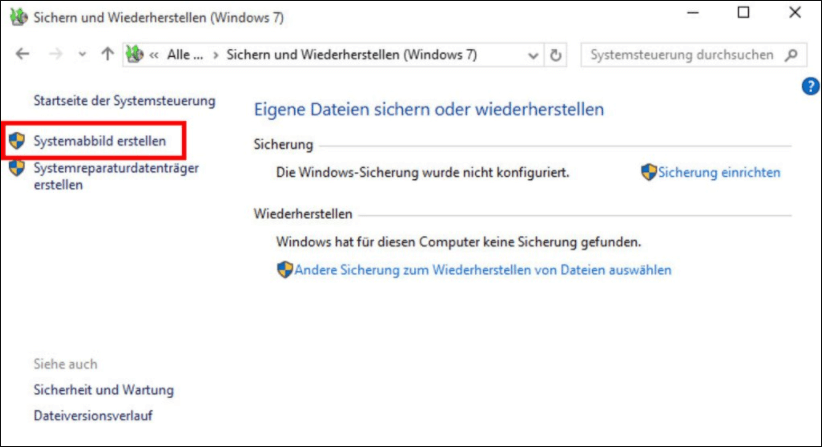
Task: Go up one level with up arrow
Action: [107, 55]
